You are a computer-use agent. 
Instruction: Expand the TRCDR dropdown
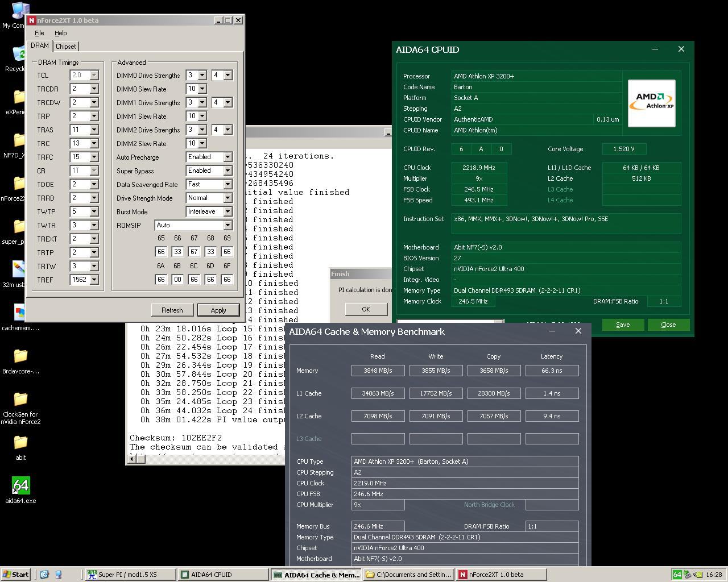tap(94, 89)
